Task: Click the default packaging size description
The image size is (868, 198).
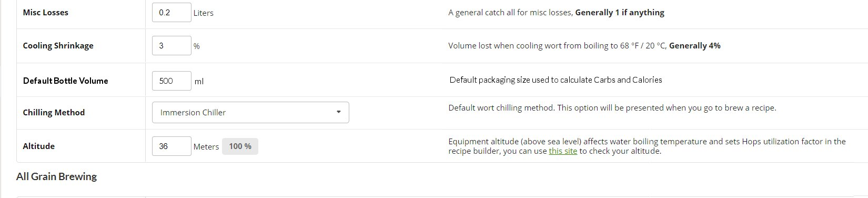Action: click(x=556, y=80)
